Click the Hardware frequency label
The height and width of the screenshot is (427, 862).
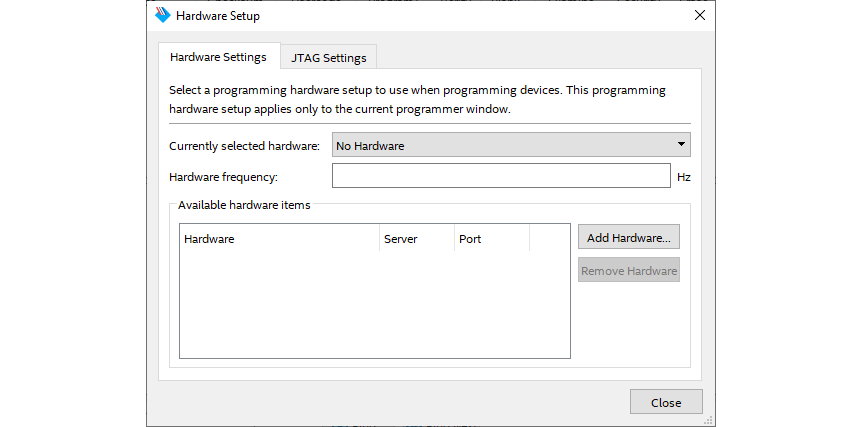(223, 177)
